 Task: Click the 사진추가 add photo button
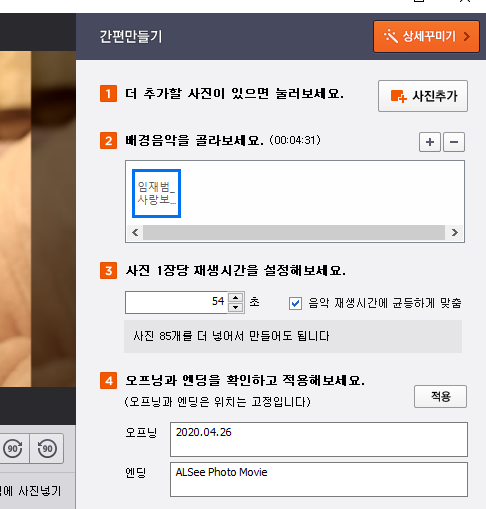(423, 96)
